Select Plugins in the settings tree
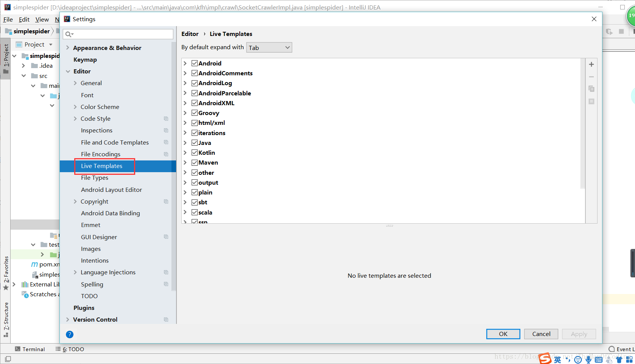Image resolution: width=635 pixels, height=364 pixels. click(84, 308)
